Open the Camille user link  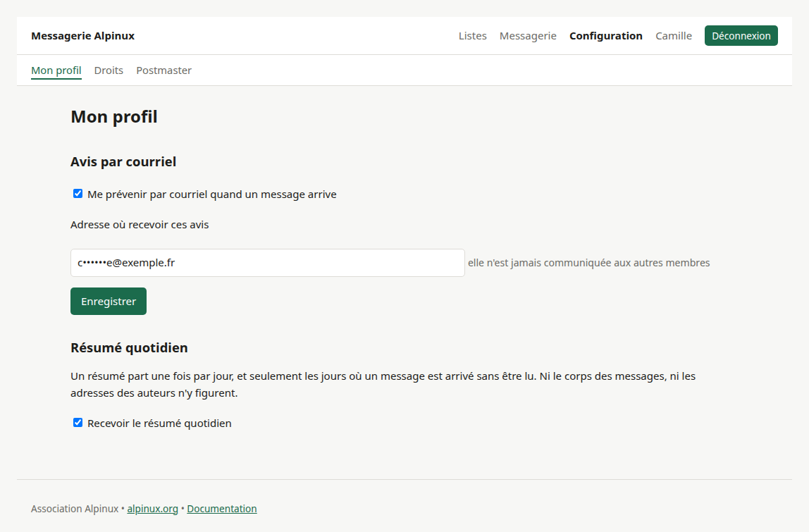(673, 36)
